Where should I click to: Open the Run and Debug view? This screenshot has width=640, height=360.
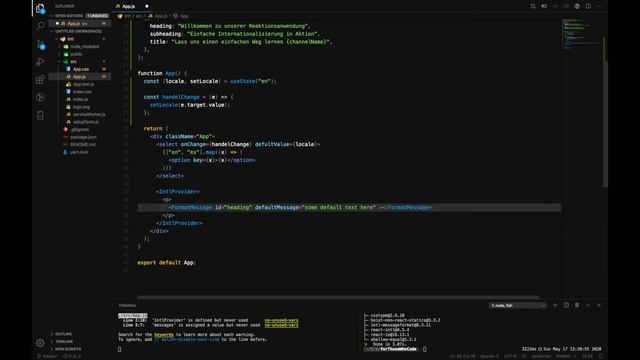pos(40,62)
